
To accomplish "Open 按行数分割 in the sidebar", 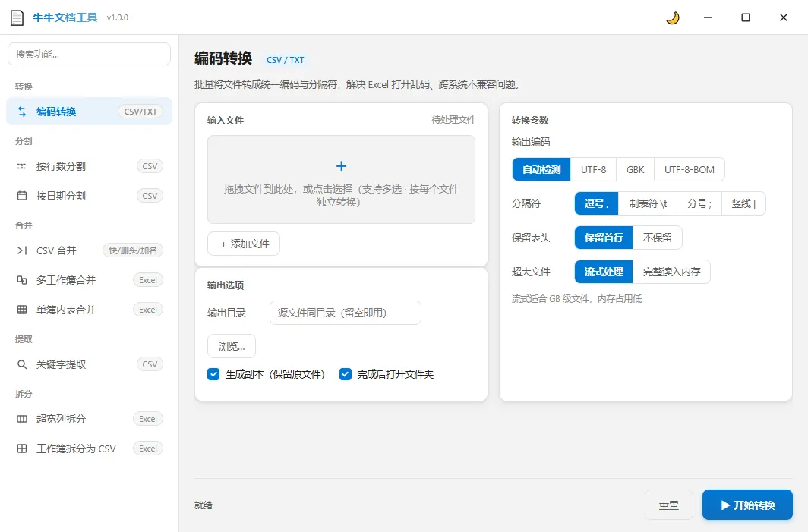I will [x=89, y=166].
